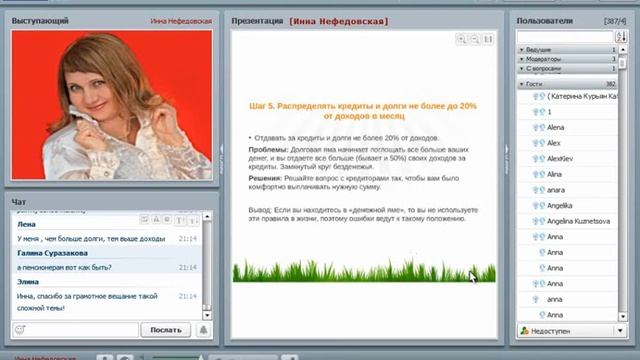Zoom in on the presentation slide
Viewport: 640px width, 360px height.
pyautogui.click(x=462, y=40)
